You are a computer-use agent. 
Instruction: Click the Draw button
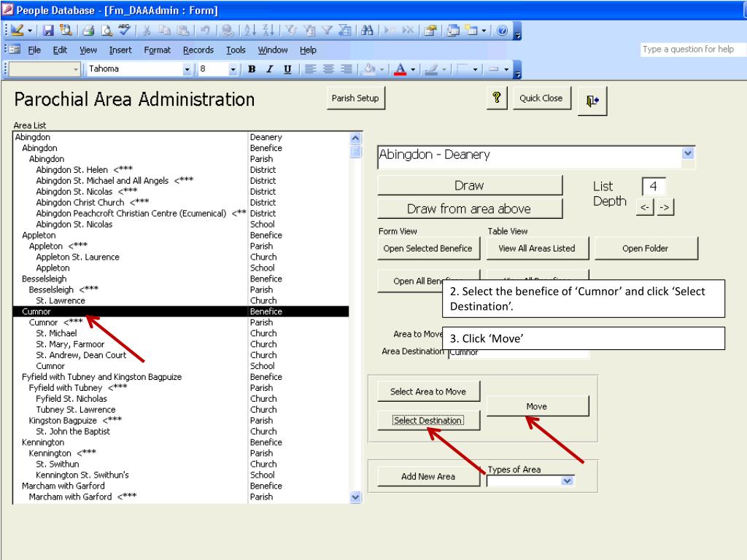tap(469, 185)
